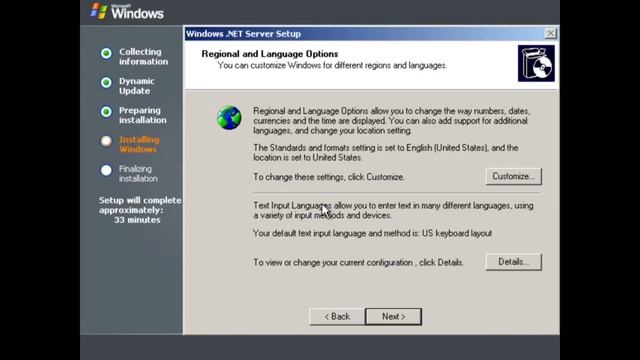Go Back to the previous setup page
Viewport: 640px width, 360px height.
[337, 316]
